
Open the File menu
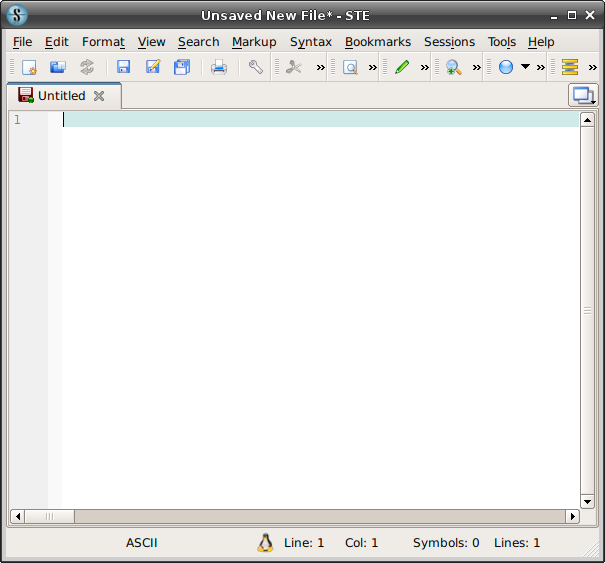pyautogui.click(x=22, y=42)
